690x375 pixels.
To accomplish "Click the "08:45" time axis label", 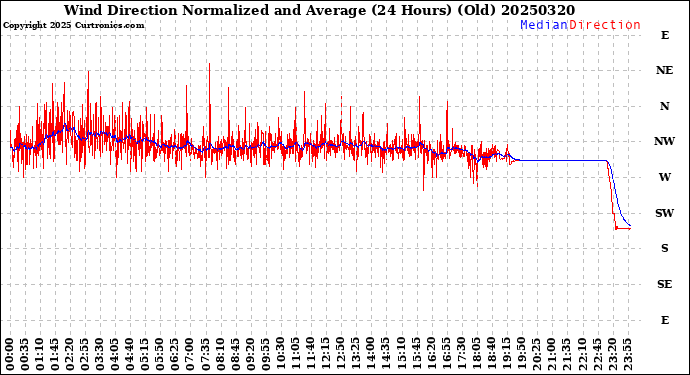I will (x=235, y=355).
